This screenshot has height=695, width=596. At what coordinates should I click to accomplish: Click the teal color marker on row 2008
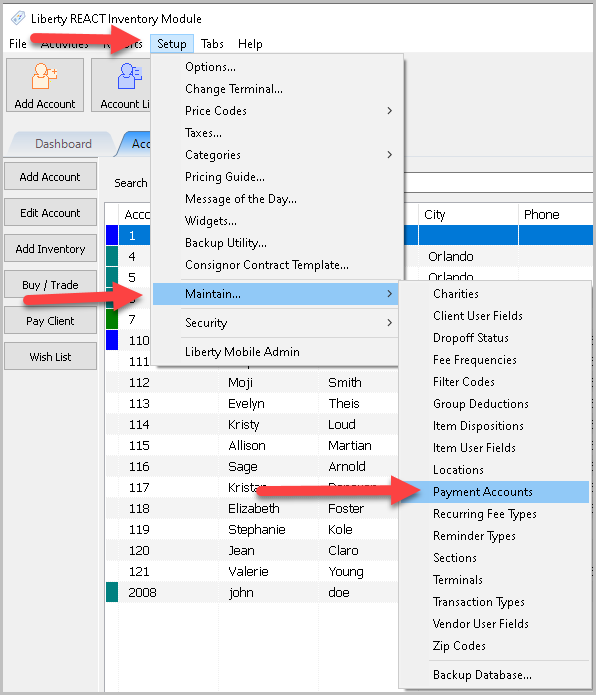pos(112,593)
